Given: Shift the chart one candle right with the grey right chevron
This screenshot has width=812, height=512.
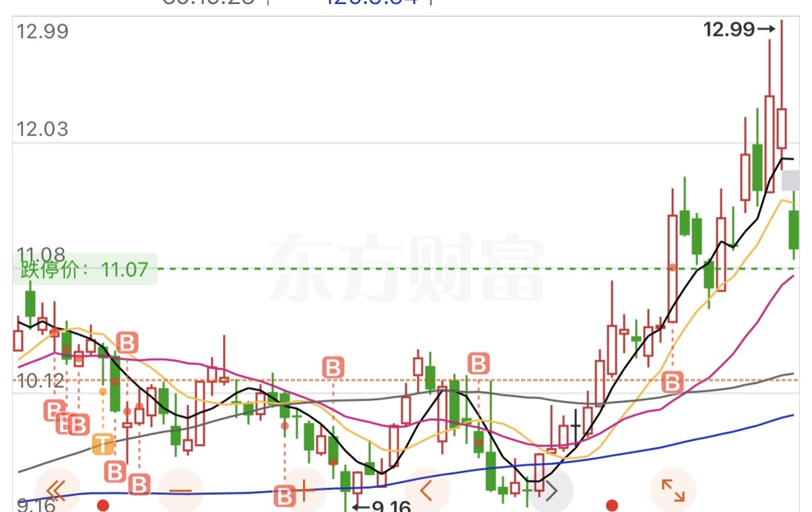Looking at the screenshot, I should tap(551, 491).
